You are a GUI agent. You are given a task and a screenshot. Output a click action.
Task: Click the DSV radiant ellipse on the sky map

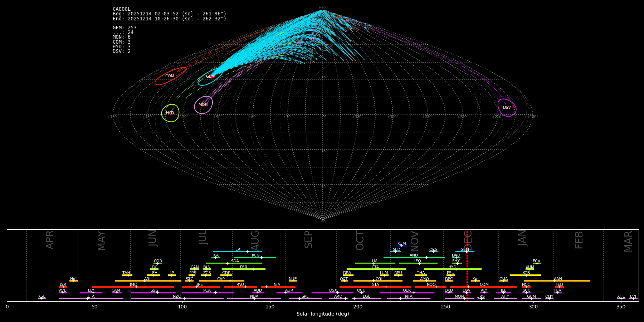pyautogui.click(x=507, y=108)
